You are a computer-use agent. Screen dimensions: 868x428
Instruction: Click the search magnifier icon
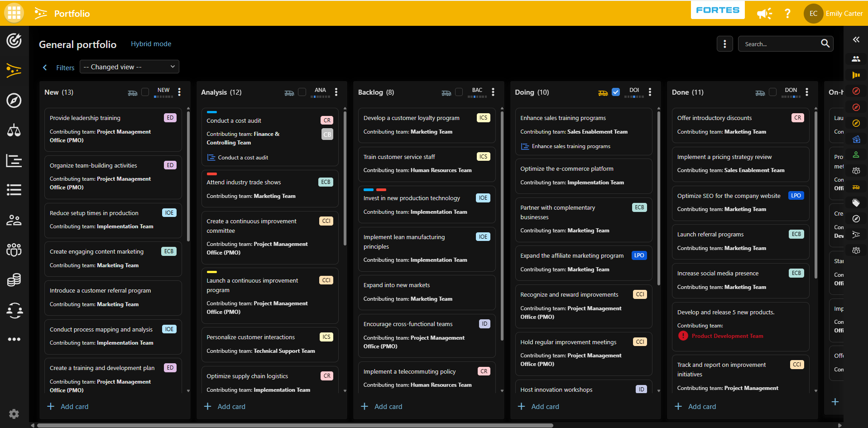click(825, 43)
